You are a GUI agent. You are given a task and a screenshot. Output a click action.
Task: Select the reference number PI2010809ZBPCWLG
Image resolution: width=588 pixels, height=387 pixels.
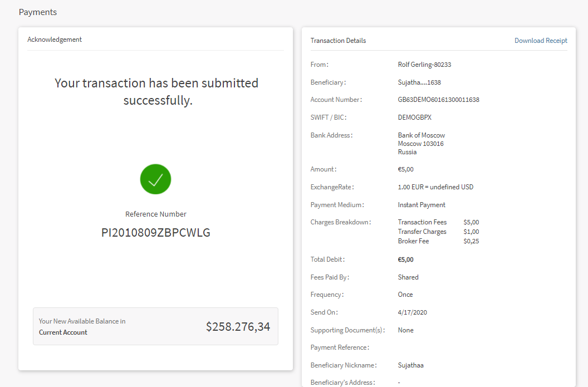[155, 233]
